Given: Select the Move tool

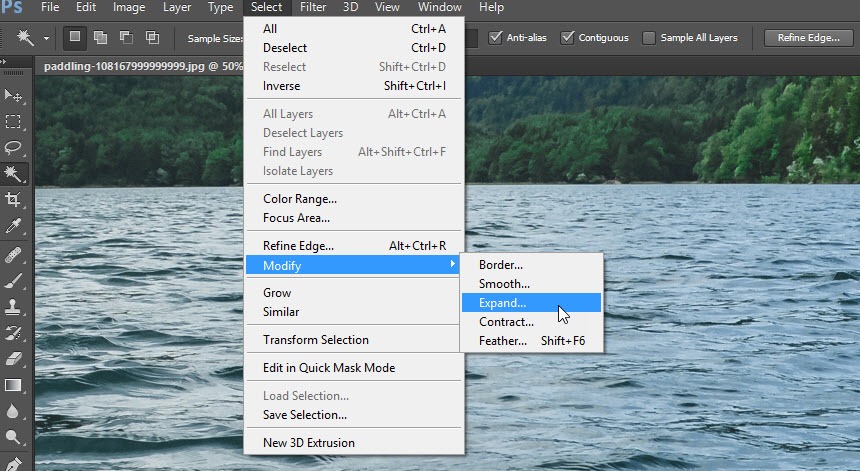Looking at the screenshot, I should click(x=14, y=95).
